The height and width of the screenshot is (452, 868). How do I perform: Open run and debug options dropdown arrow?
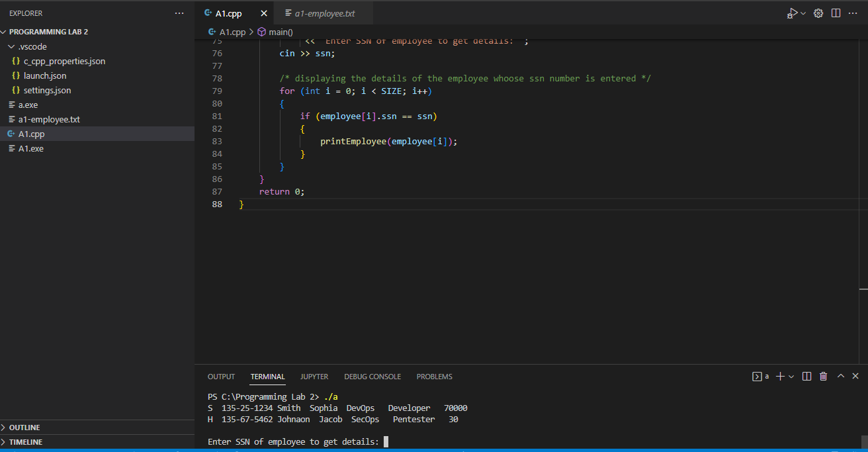803,13
